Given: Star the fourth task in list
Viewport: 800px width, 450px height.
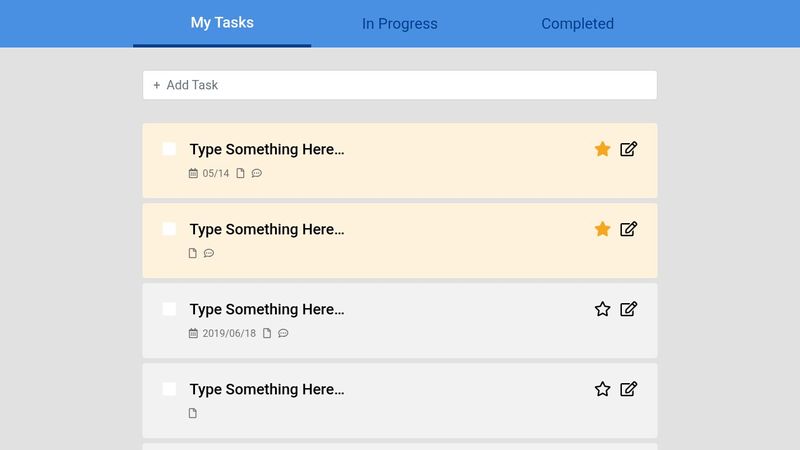Looking at the screenshot, I should click(x=602, y=389).
